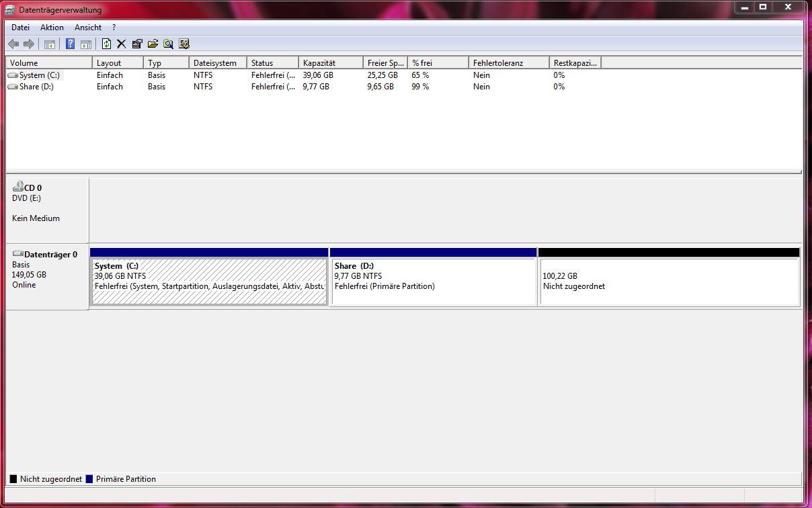Screen dimensions: 812x508
Task: Sort by the % frei column header
Action: point(438,62)
